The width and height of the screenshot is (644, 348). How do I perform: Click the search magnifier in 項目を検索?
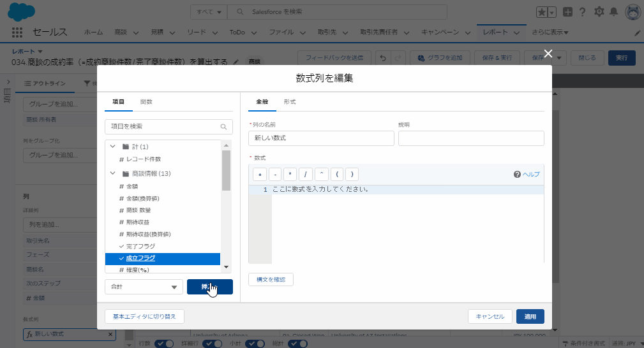(x=223, y=127)
